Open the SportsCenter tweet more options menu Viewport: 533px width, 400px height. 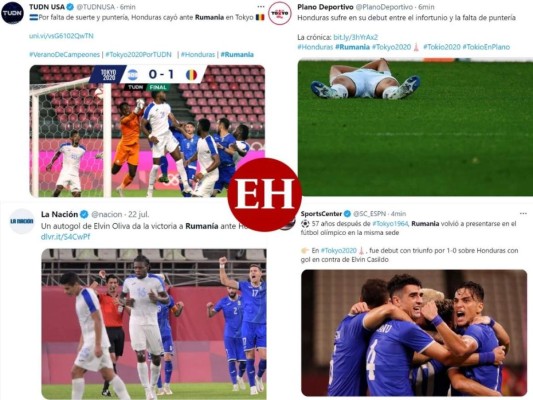coord(523,213)
